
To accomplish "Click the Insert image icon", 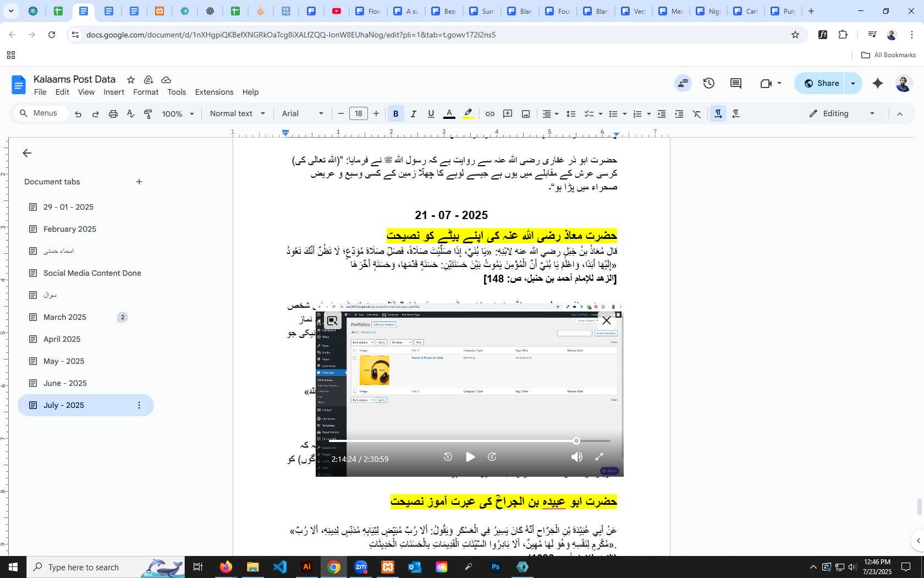I will tap(526, 114).
